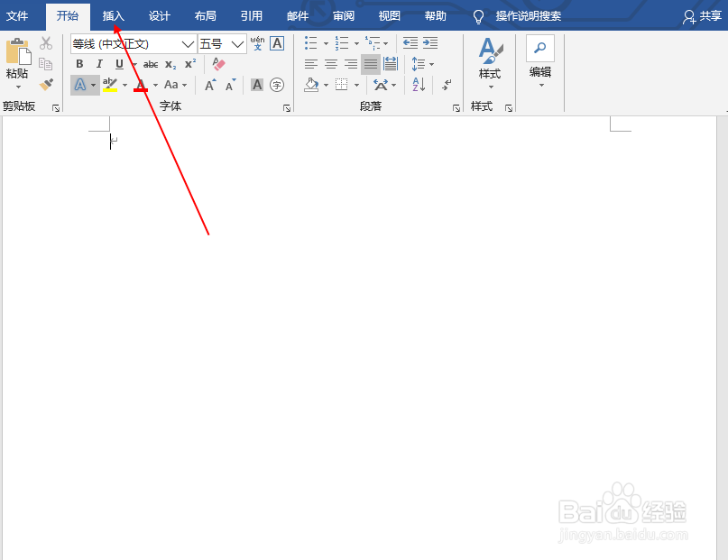Switch to the Layout (布局) tab
Viewport: 728px width, 560px height.
point(205,16)
